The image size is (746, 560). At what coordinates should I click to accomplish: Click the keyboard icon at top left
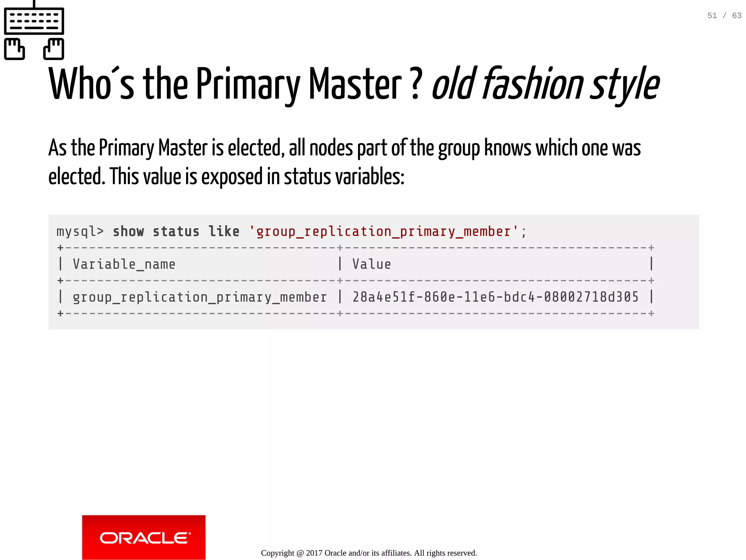coord(34,21)
